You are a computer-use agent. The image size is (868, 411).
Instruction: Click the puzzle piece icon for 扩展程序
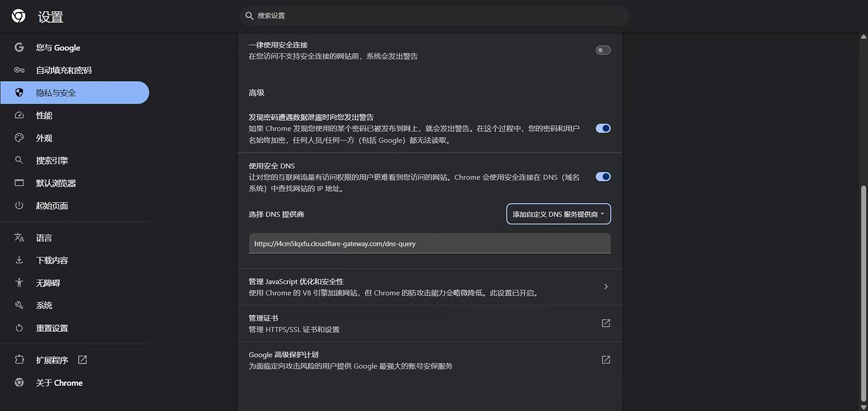[x=19, y=360]
